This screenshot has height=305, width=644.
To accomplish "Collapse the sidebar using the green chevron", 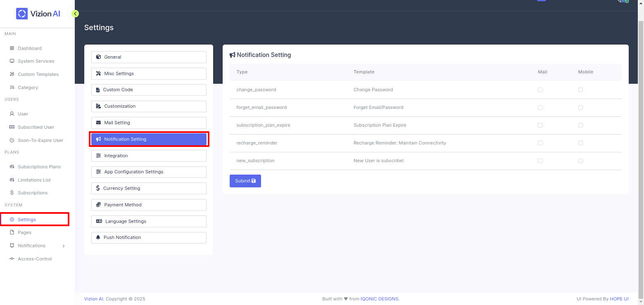I will 75,14.
